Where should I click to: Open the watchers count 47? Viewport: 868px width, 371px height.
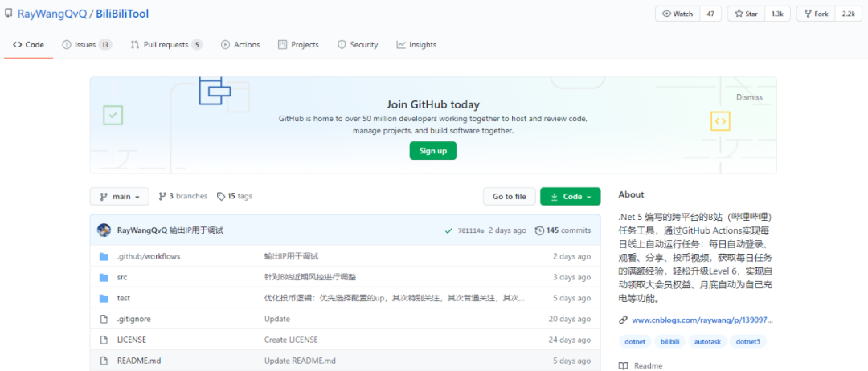(710, 14)
